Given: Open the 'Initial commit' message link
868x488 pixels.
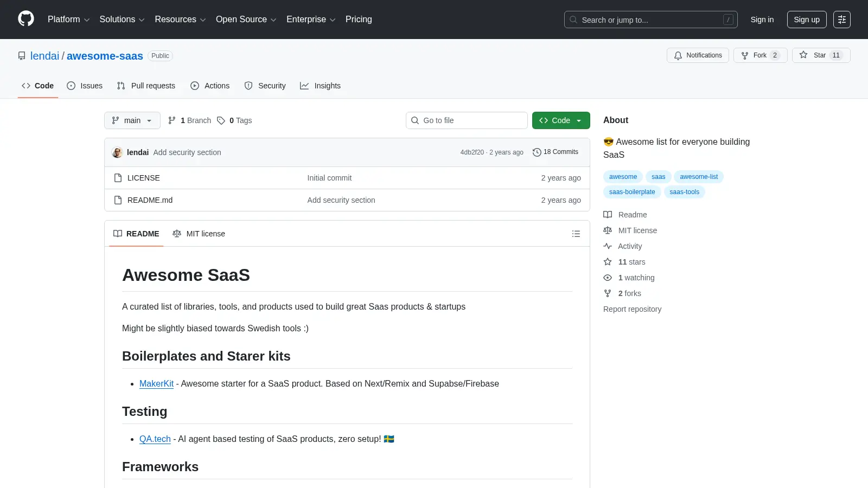Looking at the screenshot, I should coord(329,178).
